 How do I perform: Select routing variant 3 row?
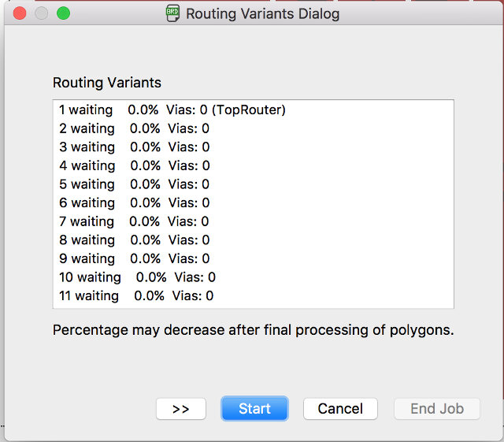click(x=254, y=147)
